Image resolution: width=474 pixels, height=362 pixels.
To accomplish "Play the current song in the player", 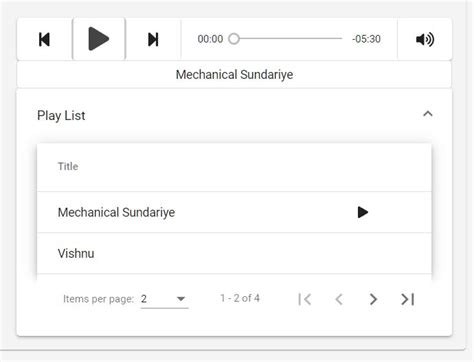I will (99, 39).
